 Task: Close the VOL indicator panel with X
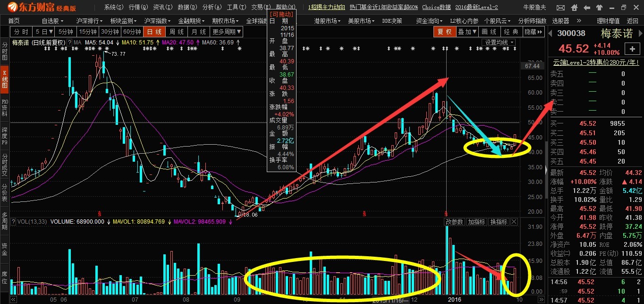coord(514,222)
